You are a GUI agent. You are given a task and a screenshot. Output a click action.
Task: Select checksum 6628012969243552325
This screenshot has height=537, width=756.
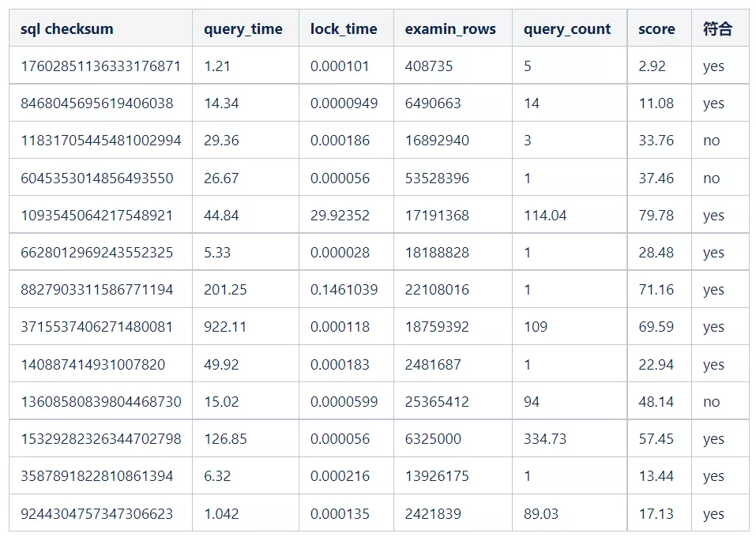click(97, 252)
